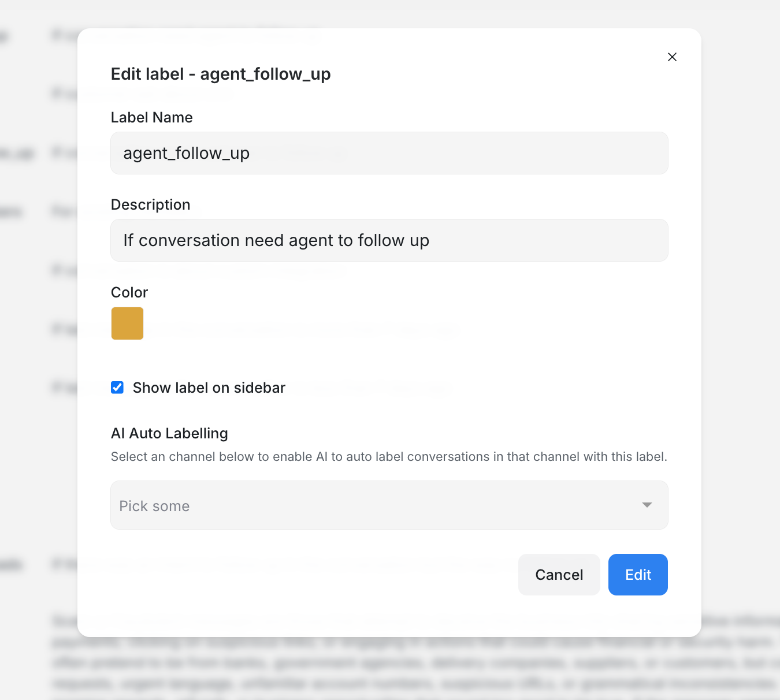Click the 'Label Name' field caption

151,117
